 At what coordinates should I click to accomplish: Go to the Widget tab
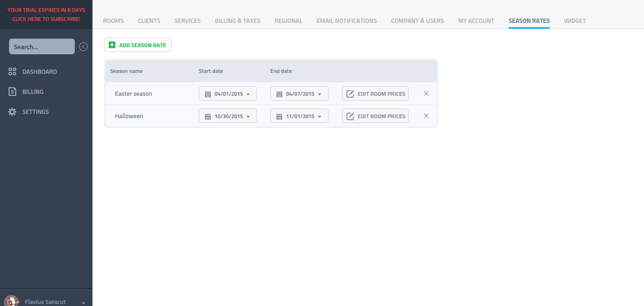574,21
